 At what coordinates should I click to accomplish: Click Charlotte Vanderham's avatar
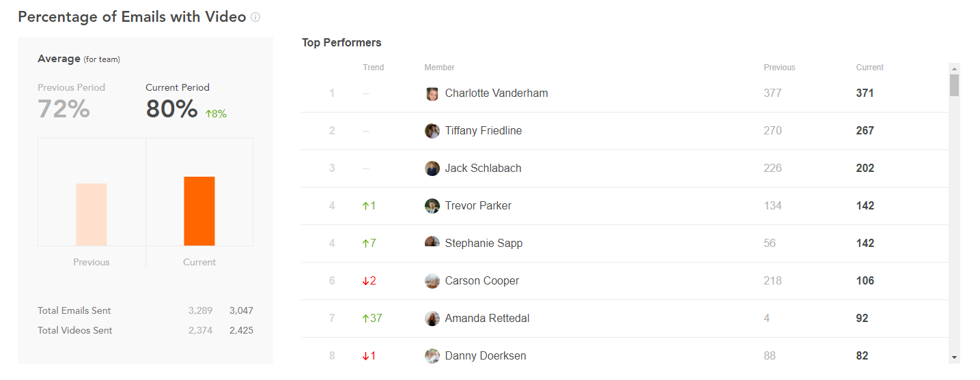coord(432,93)
